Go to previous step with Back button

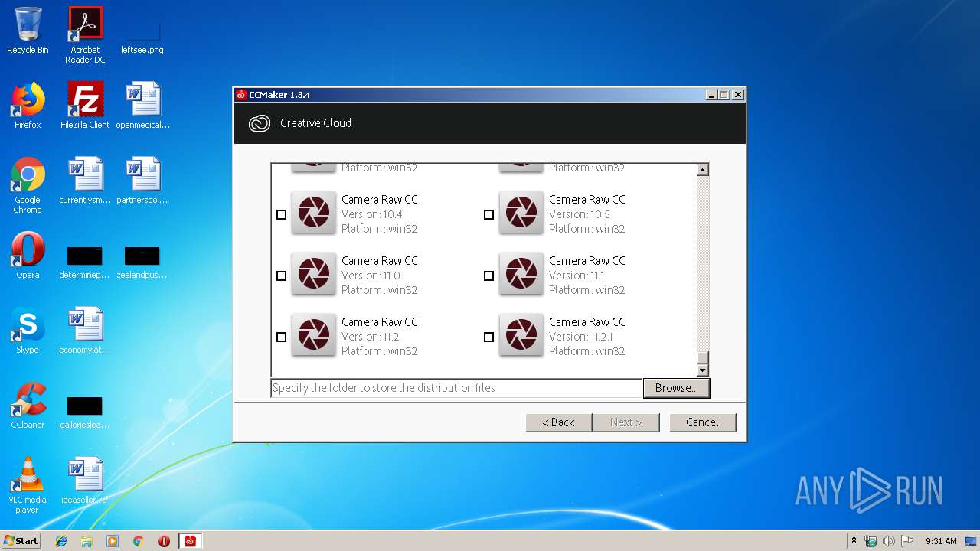point(559,422)
